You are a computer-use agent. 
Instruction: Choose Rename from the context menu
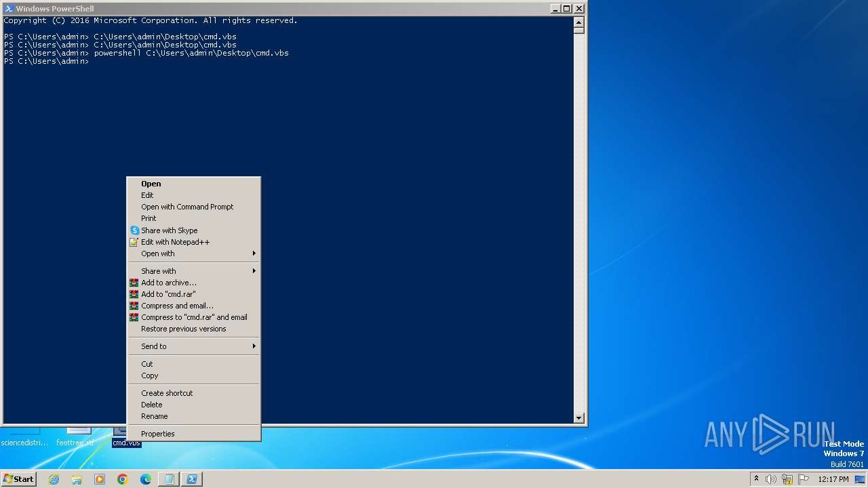click(194, 416)
